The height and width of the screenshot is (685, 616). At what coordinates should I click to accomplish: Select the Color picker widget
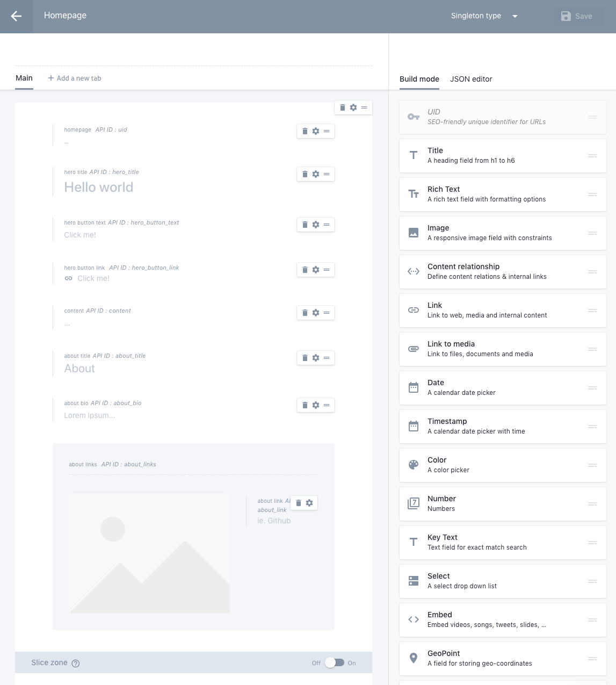pyautogui.click(x=503, y=465)
